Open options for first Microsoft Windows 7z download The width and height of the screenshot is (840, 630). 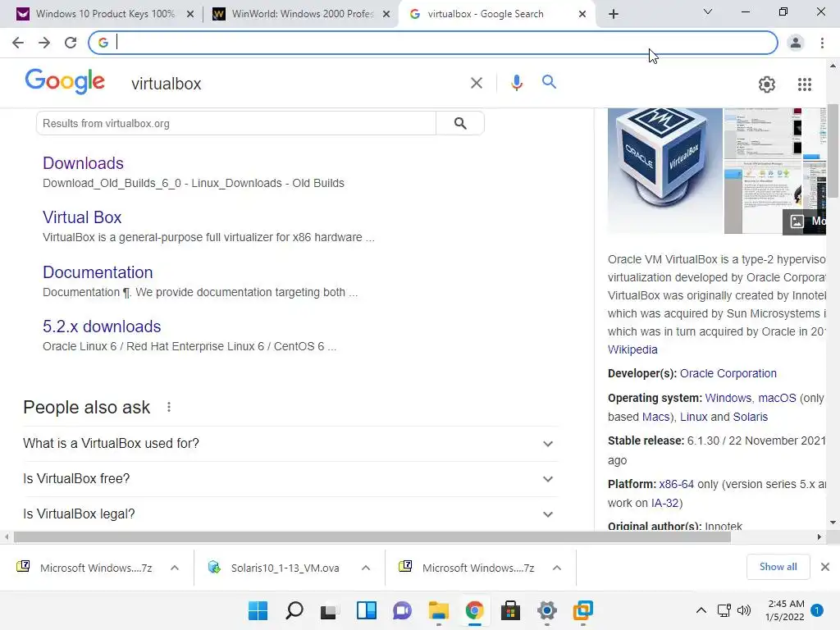(x=175, y=568)
